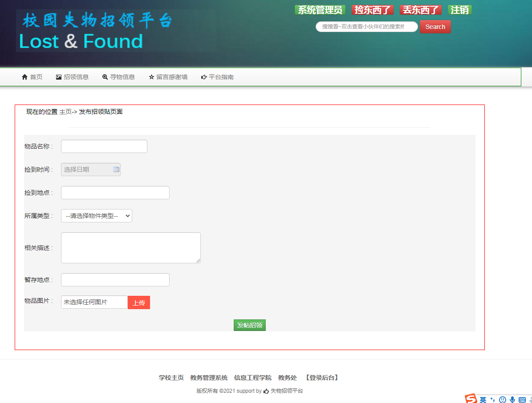Open the 【登录后台】 footer link

tap(322, 378)
